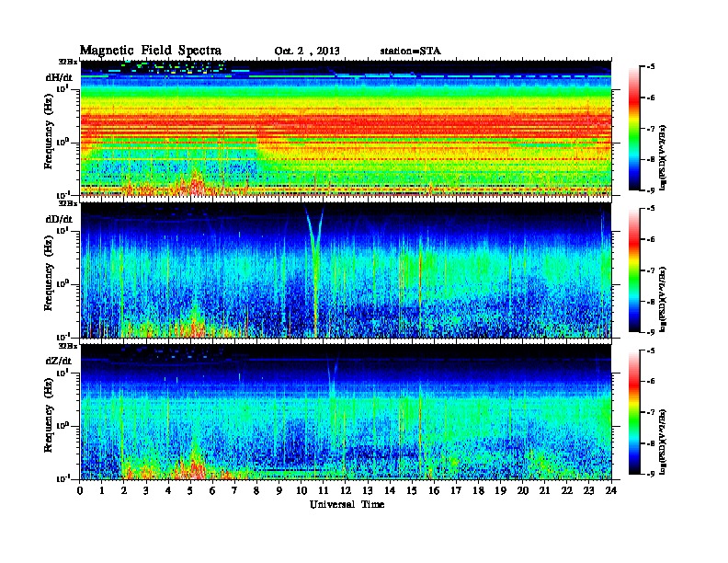Click the dD/dt panel color bar
The image size is (728, 563).
634,270
